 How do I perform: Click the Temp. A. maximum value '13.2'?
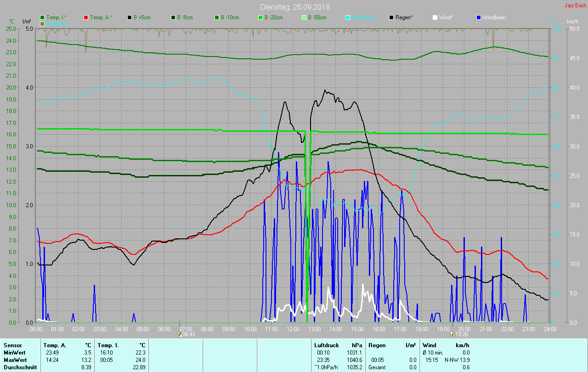86,360
